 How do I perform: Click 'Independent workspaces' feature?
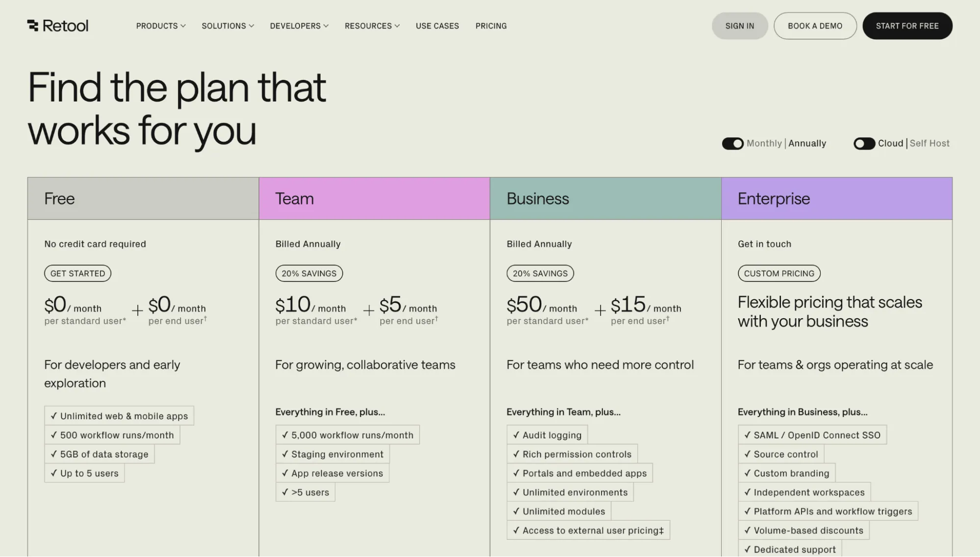804,492
